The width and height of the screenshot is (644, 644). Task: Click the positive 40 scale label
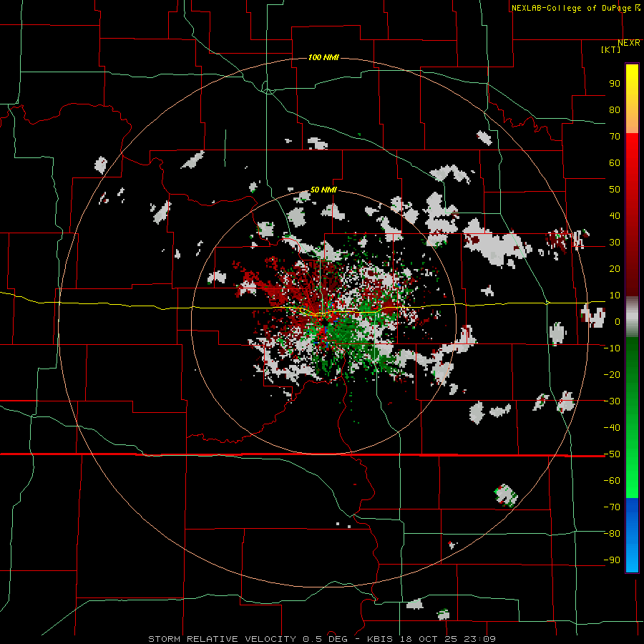pos(615,216)
